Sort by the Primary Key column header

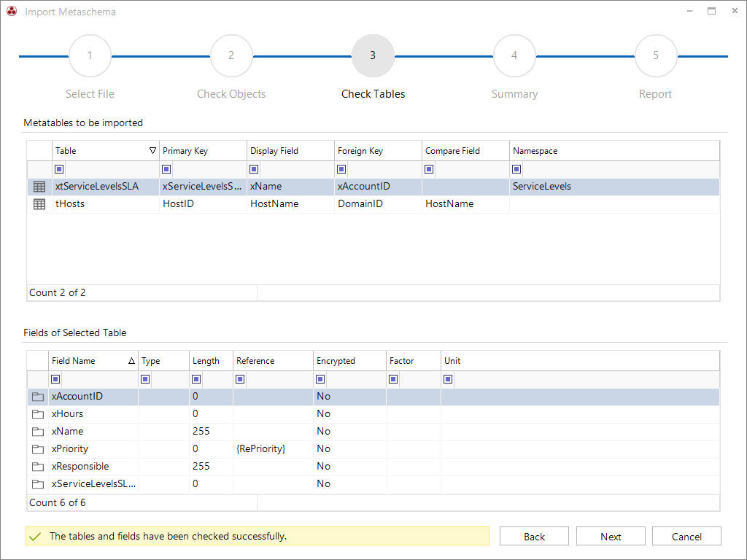(x=203, y=151)
